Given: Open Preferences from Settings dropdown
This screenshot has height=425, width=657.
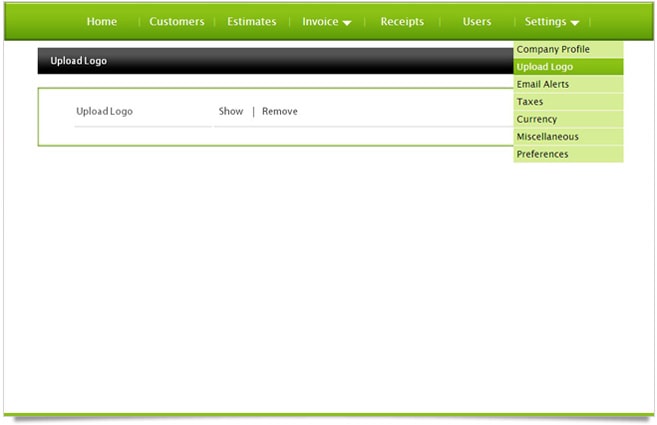Looking at the screenshot, I should click(x=568, y=154).
